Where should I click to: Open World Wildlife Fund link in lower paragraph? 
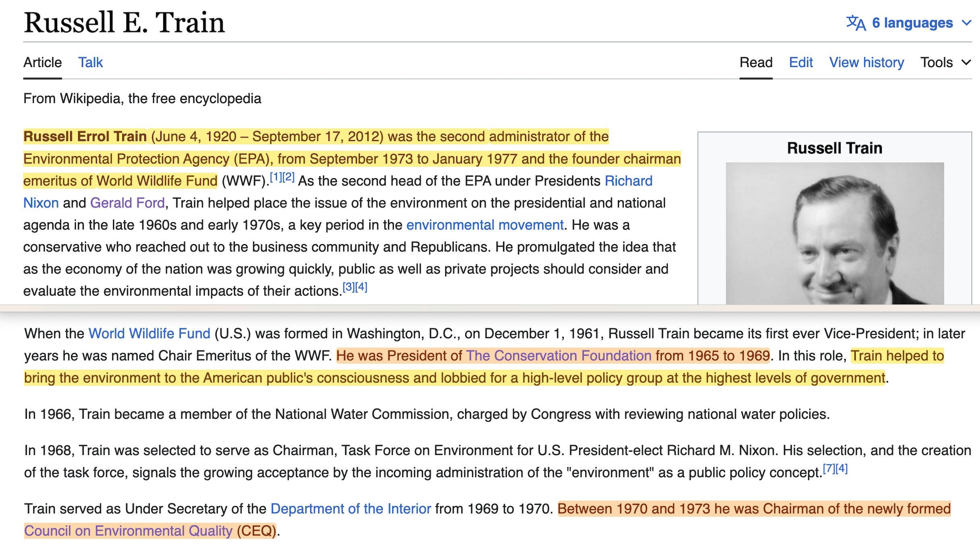pos(149,333)
